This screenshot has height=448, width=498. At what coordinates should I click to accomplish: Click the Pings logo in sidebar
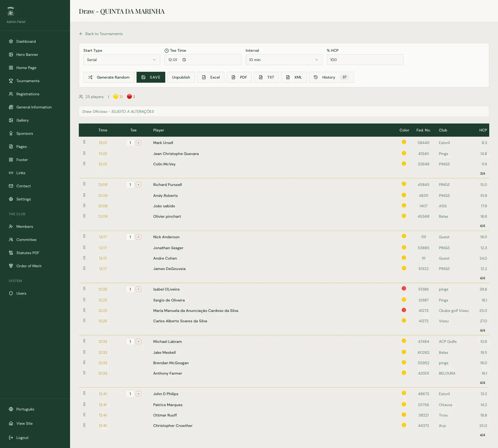pyautogui.click(x=11, y=11)
